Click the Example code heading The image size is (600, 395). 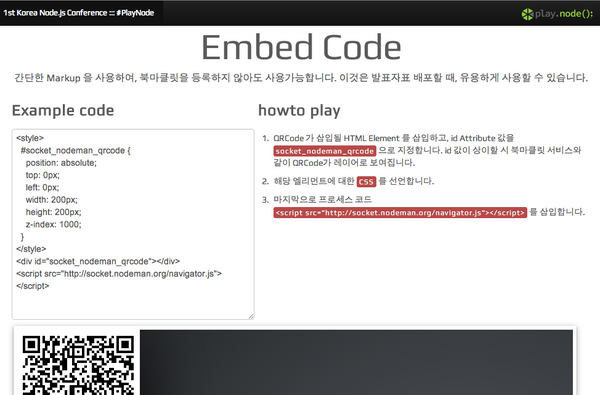63,111
